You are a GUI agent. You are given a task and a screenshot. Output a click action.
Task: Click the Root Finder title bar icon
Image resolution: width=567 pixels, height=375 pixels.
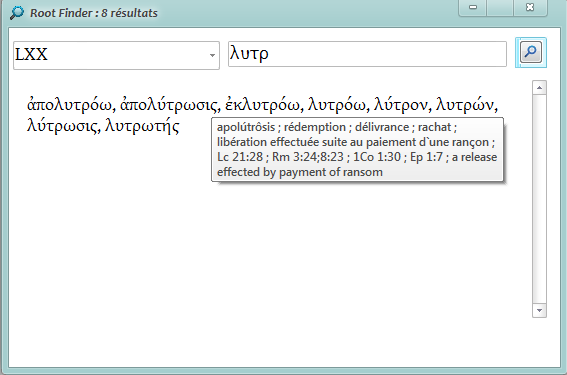point(17,13)
